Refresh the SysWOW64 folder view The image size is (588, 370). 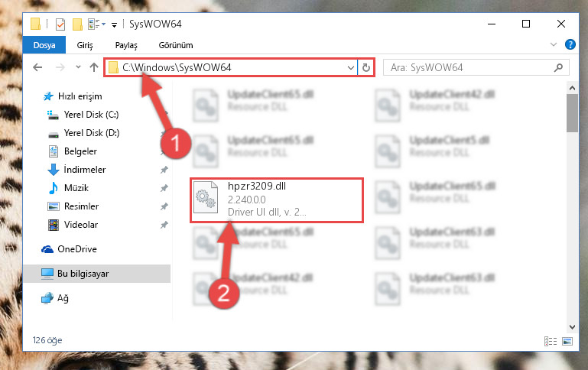[x=366, y=68]
